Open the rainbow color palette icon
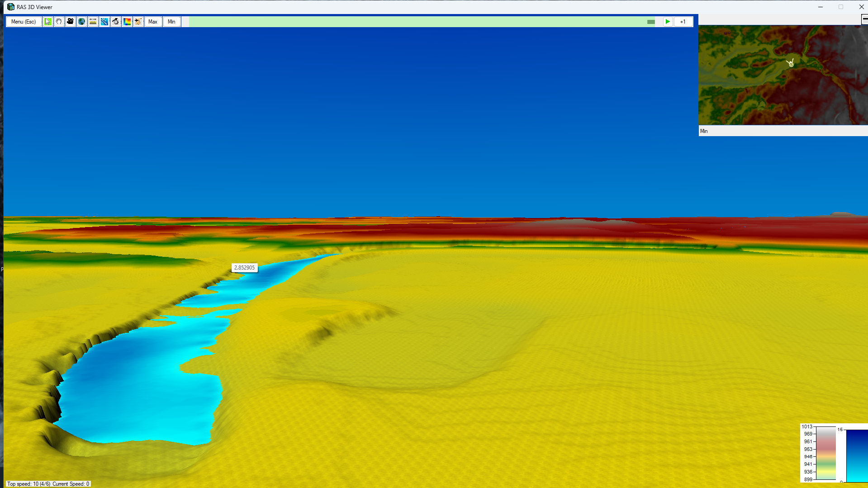The height and width of the screenshot is (488, 868). pos(127,22)
